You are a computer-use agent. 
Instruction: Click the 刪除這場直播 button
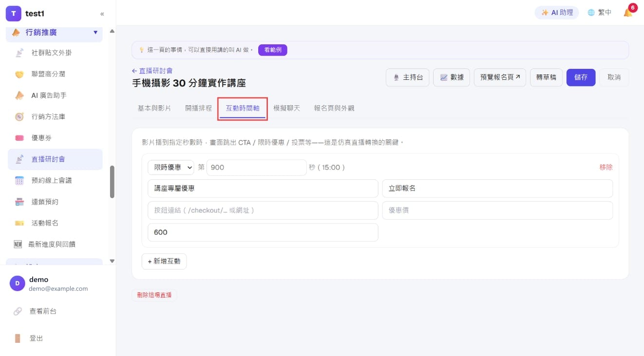(154, 295)
